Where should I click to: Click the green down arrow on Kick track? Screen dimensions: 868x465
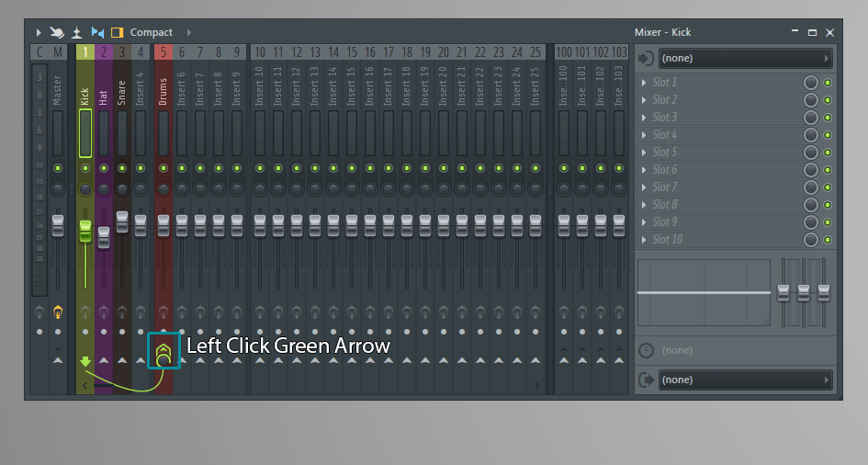(85, 361)
